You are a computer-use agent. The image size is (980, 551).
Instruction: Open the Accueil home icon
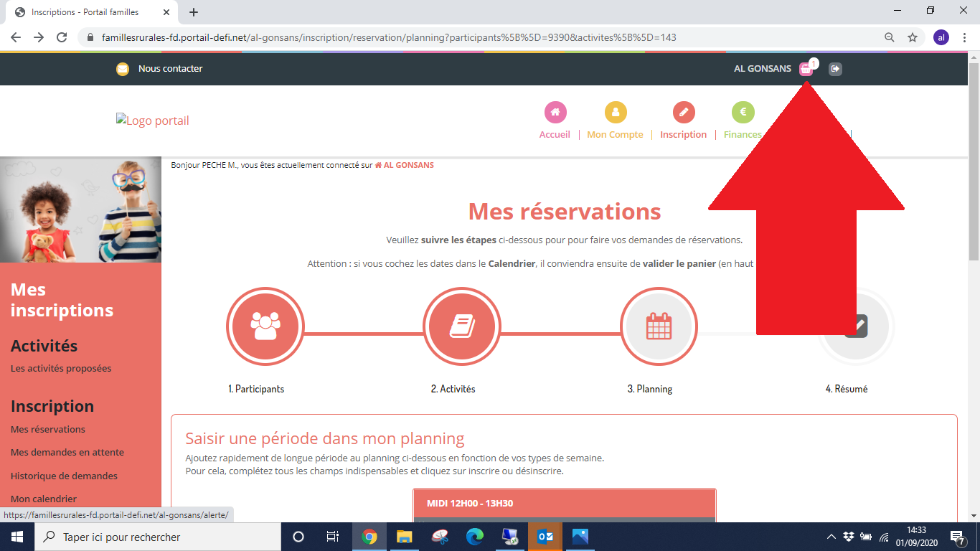pyautogui.click(x=555, y=113)
